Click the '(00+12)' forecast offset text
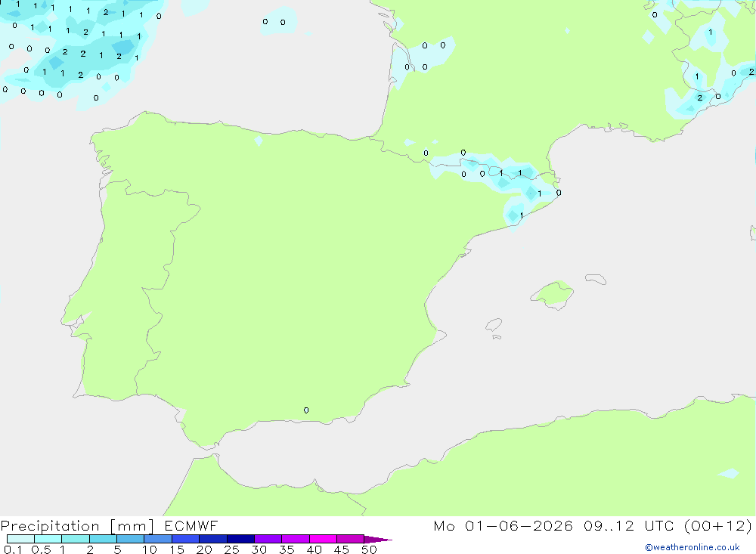The width and height of the screenshot is (756, 554). [718, 525]
